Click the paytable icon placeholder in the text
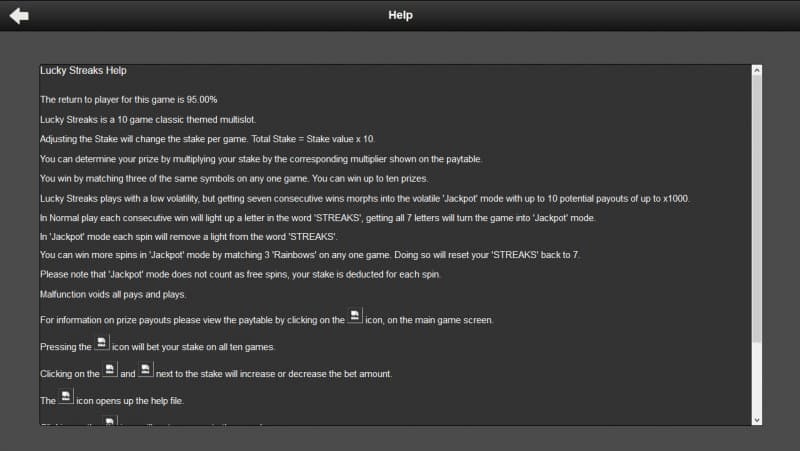800x451 pixels. click(355, 317)
